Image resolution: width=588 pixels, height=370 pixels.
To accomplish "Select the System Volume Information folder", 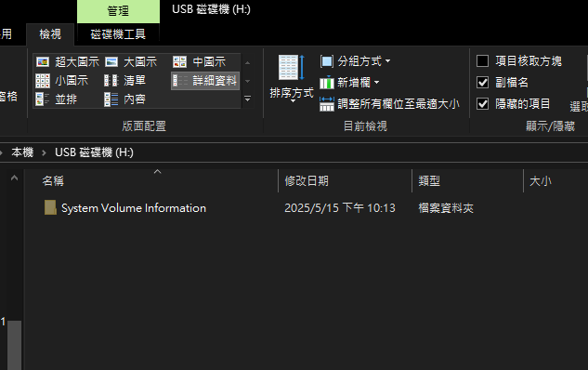I will (x=134, y=208).
